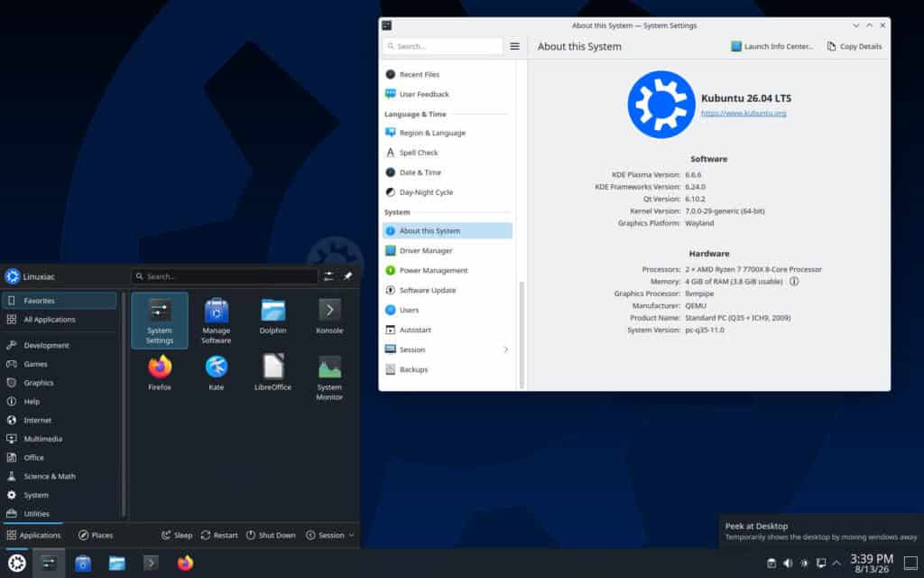Image resolution: width=924 pixels, height=578 pixels.
Task: Open Driver Manager in sidebar
Action: [448, 251]
